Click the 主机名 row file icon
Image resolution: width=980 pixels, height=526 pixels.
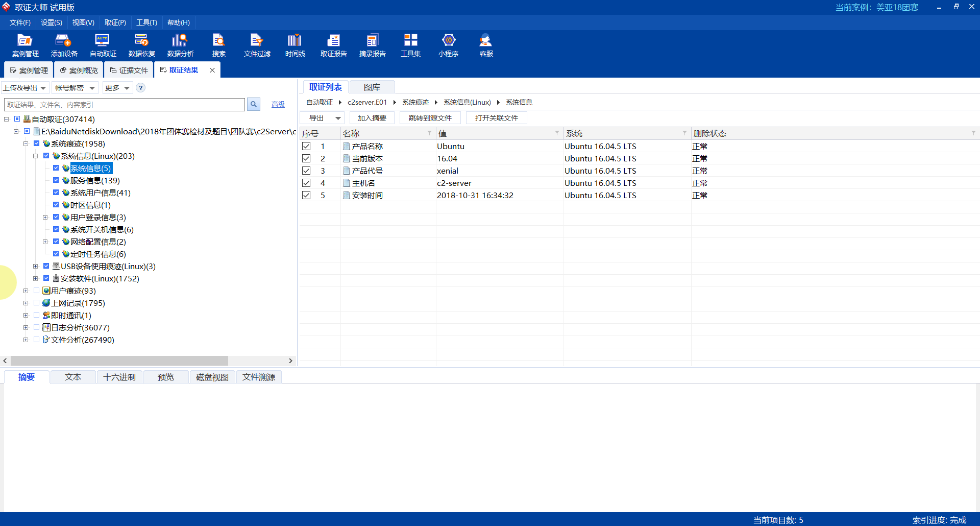pyautogui.click(x=347, y=183)
